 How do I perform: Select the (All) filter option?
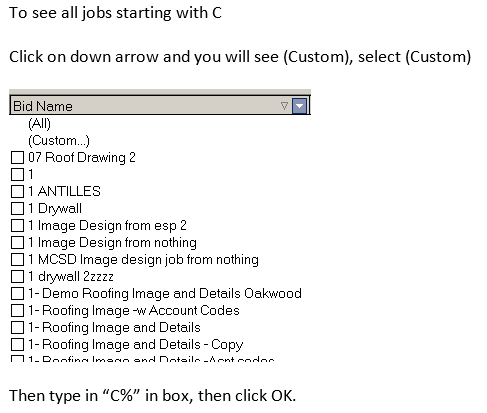[39, 124]
